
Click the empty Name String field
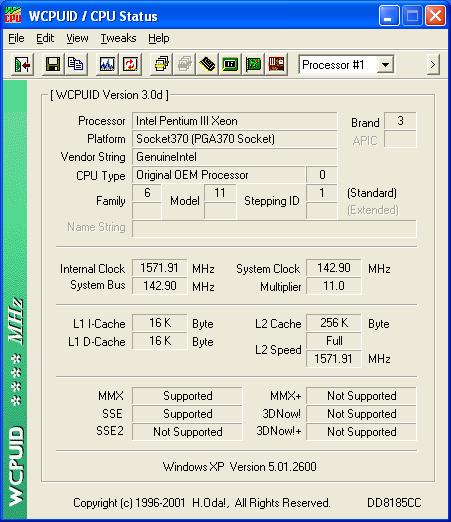pyautogui.click(x=274, y=228)
